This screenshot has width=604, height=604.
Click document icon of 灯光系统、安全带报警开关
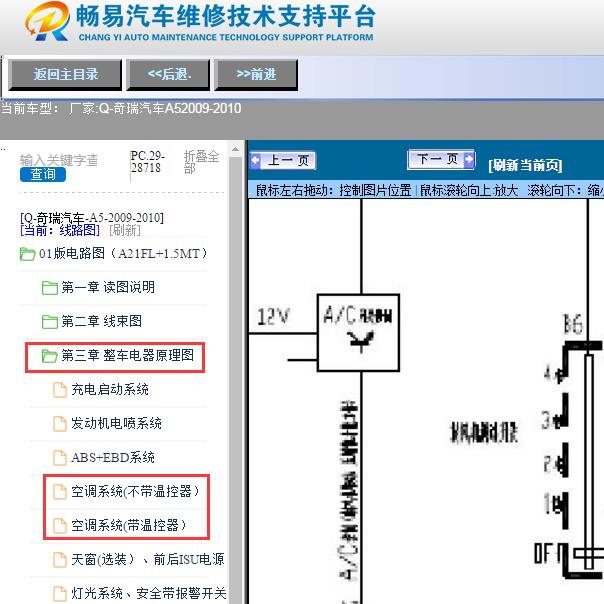pos(59,593)
